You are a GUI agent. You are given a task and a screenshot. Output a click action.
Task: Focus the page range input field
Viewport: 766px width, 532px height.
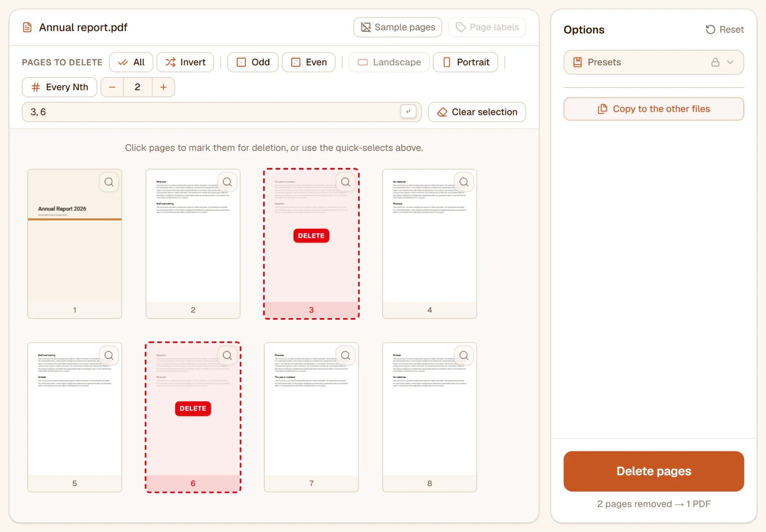[222, 112]
